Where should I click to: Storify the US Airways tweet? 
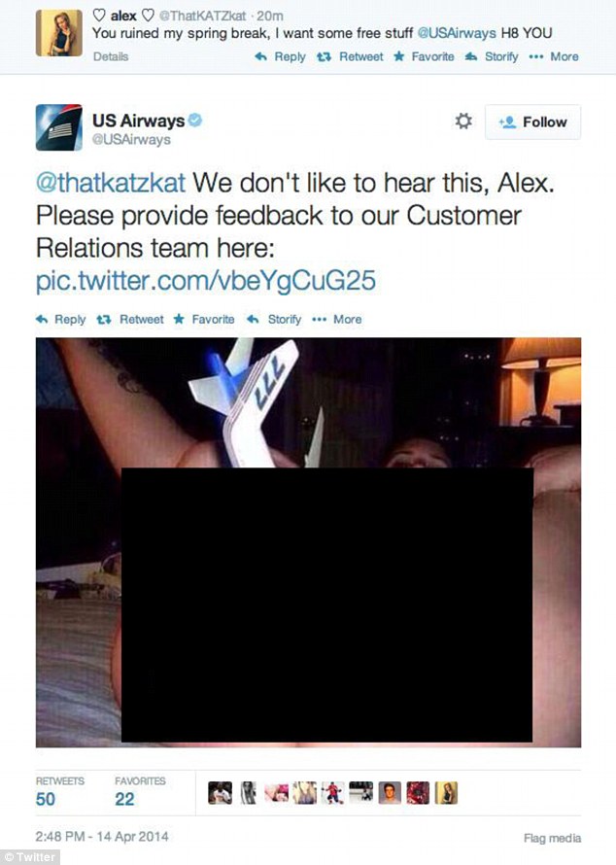coord(274,320)
